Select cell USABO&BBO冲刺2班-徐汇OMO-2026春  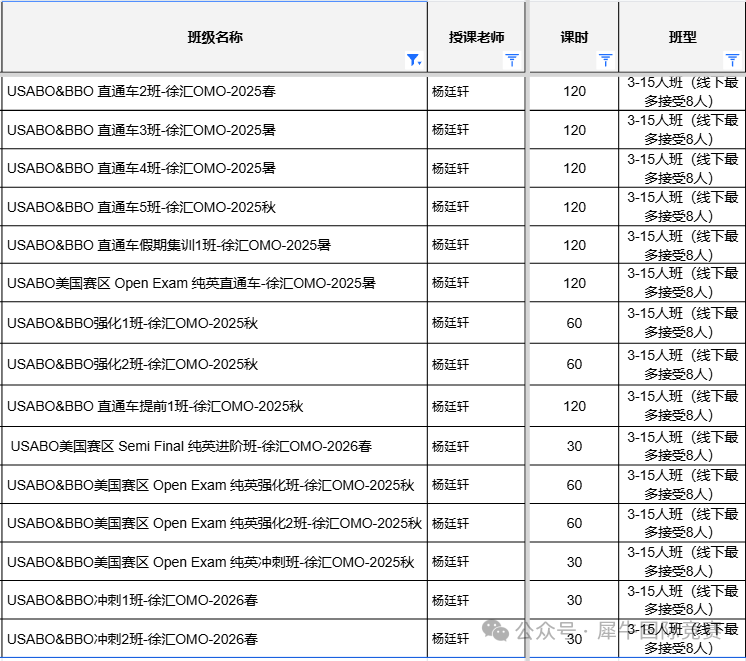point(215,639)
